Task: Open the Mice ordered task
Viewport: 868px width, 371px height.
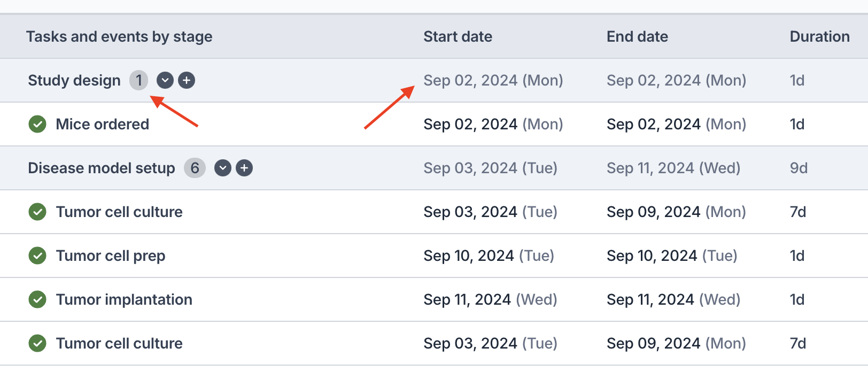Action: [x=103, y=124]
